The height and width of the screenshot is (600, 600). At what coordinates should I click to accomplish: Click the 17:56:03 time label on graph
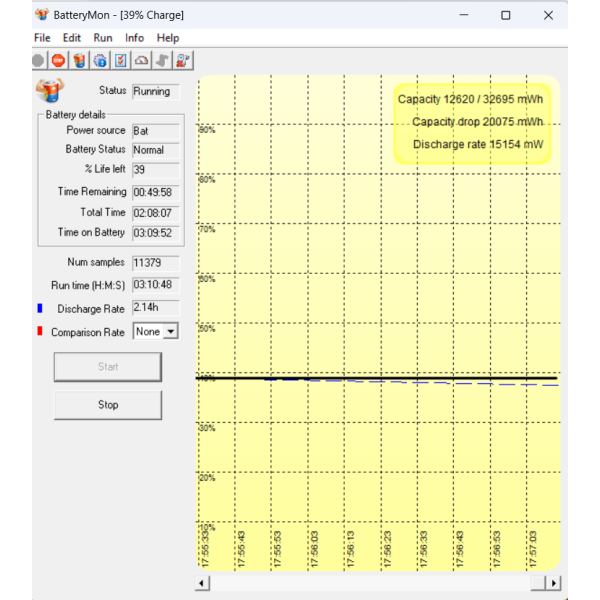pyautogui.click(x=314, y=549)
